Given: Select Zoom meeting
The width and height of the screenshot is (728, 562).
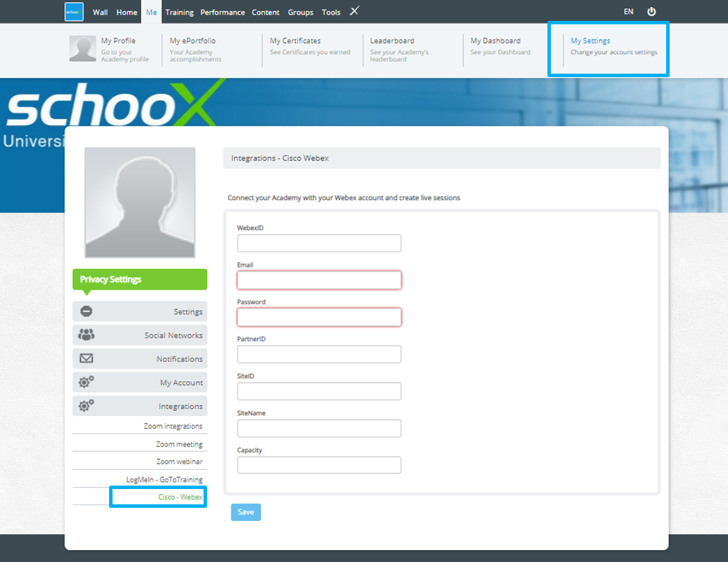Looking at the screenshot, I should click(179, 444).
